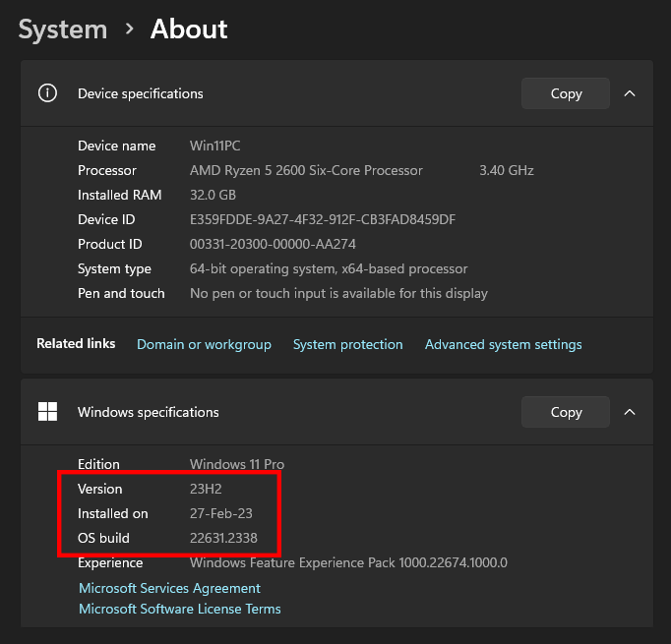Open Microsoft Services Agreement link
The image size is (671, 644).
169,588
